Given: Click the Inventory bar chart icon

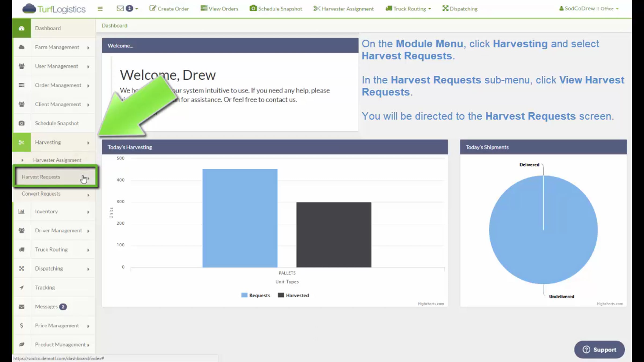Looking at the screenshot, I should click(x=21, y=212).
